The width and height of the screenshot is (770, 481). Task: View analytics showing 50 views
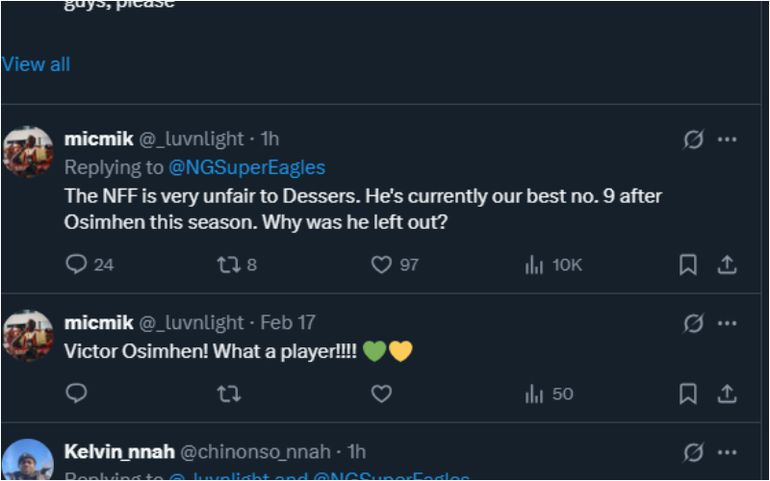tap(535, 394)
